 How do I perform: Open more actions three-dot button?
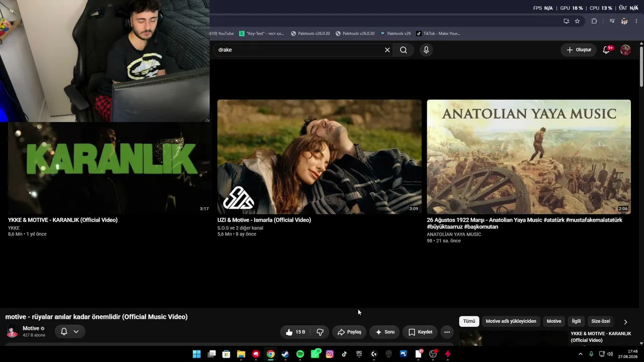tap(447, 332)
